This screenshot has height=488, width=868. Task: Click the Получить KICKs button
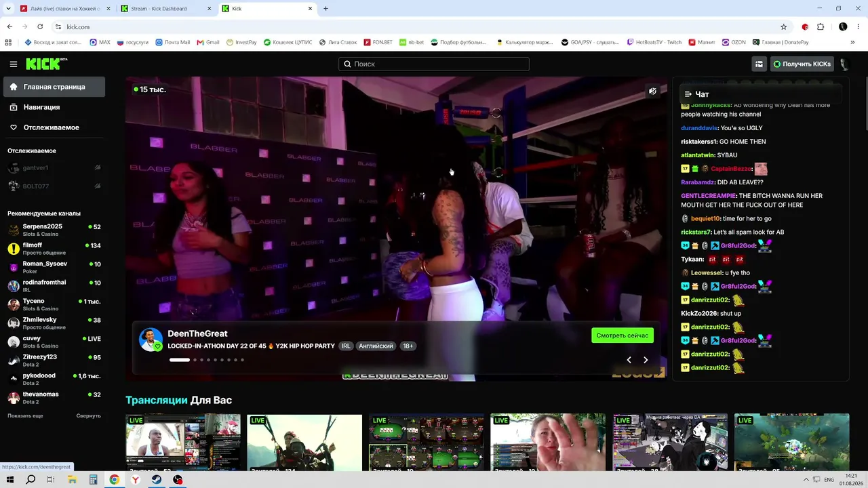802,64
